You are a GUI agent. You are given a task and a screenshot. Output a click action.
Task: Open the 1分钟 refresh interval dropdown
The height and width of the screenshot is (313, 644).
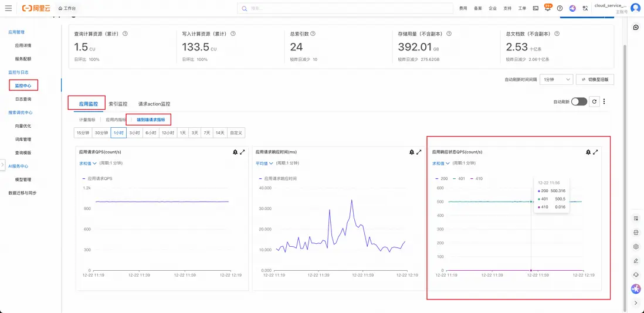(x=556, y=79)
